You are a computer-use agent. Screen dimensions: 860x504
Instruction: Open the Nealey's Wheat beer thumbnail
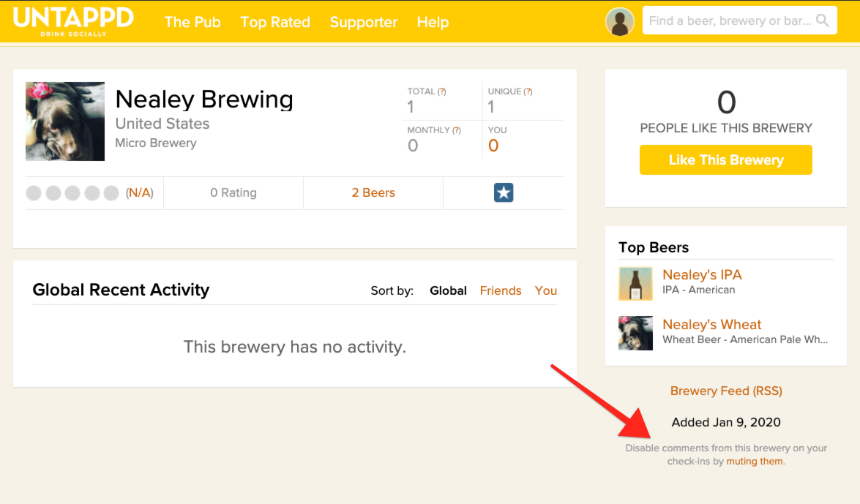pos(636,333)
